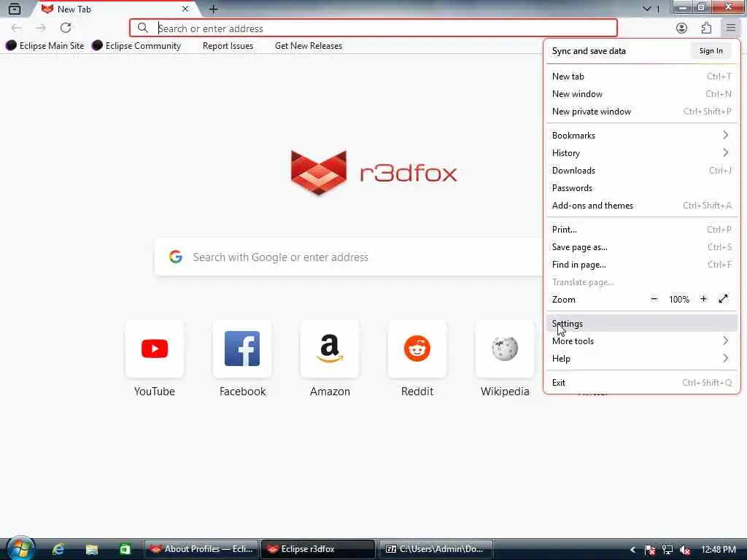The height and width of the screenshot is (560, 747).
Task: Expand the History submenu
Action: [x=641, y=153]
